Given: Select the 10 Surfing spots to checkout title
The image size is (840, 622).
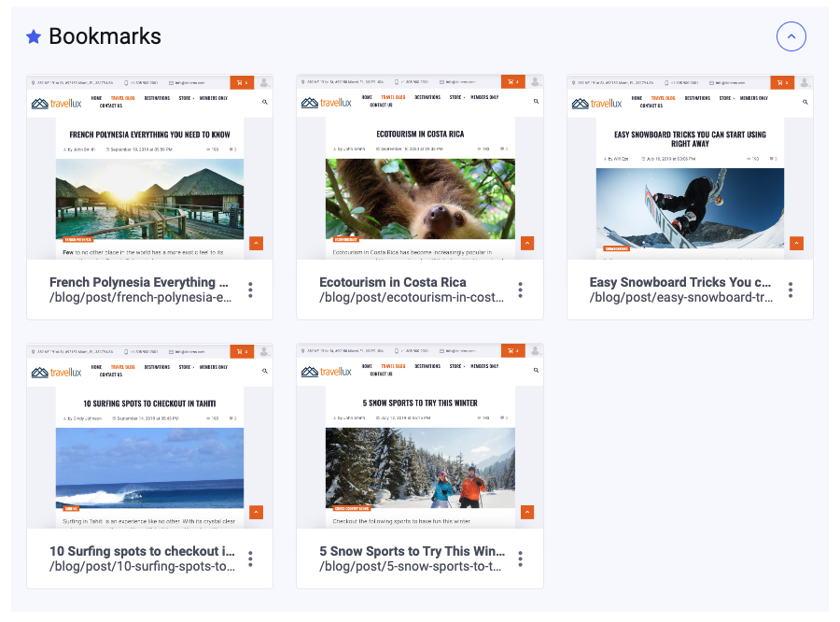Looking at the screenshot, I should click(x=142, y=551).
